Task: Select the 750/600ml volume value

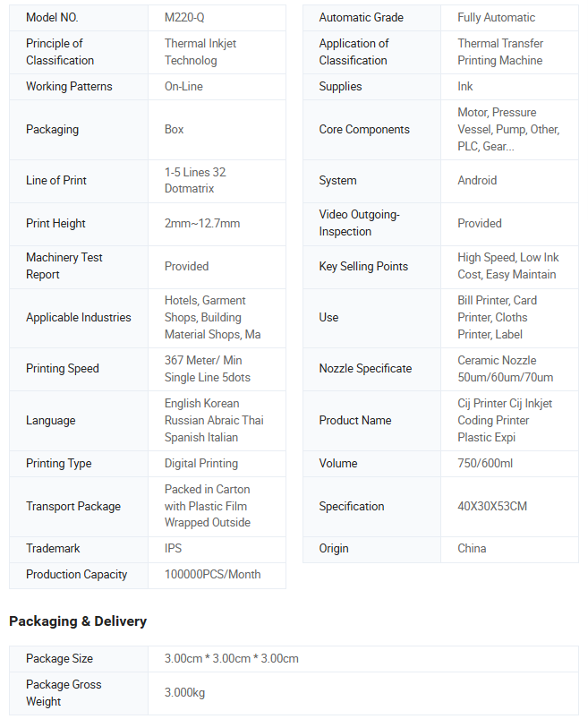Action: tap(485, 463)
